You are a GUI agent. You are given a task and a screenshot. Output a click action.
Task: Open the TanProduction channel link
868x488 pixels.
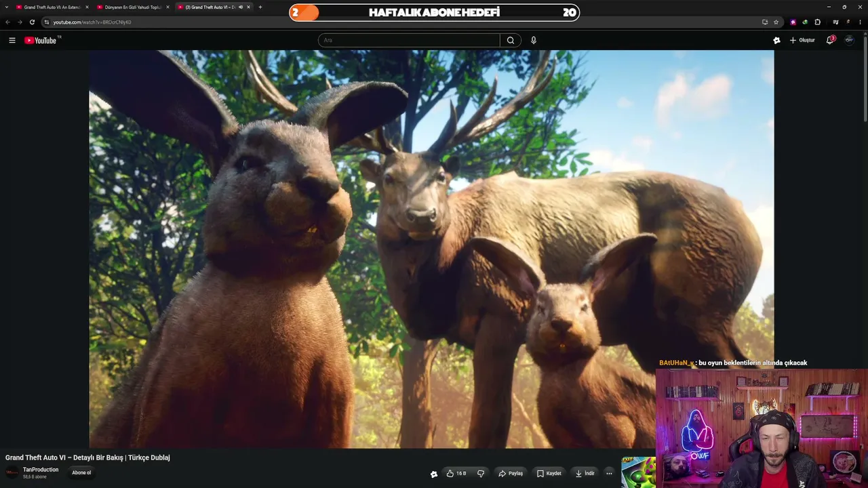pyautogui.click(x=41, y=470)
